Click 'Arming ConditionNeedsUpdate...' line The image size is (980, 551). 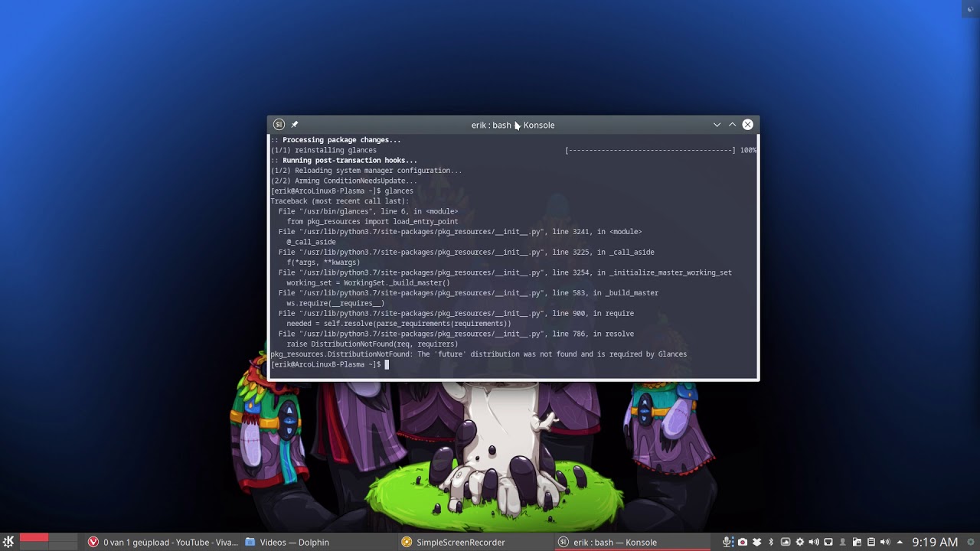[344, 181]
